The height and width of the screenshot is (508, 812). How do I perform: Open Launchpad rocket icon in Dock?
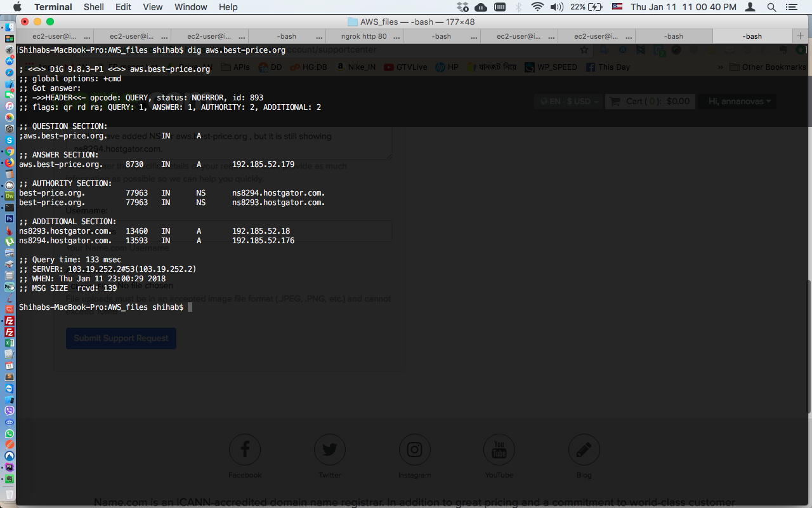(10, 50)
